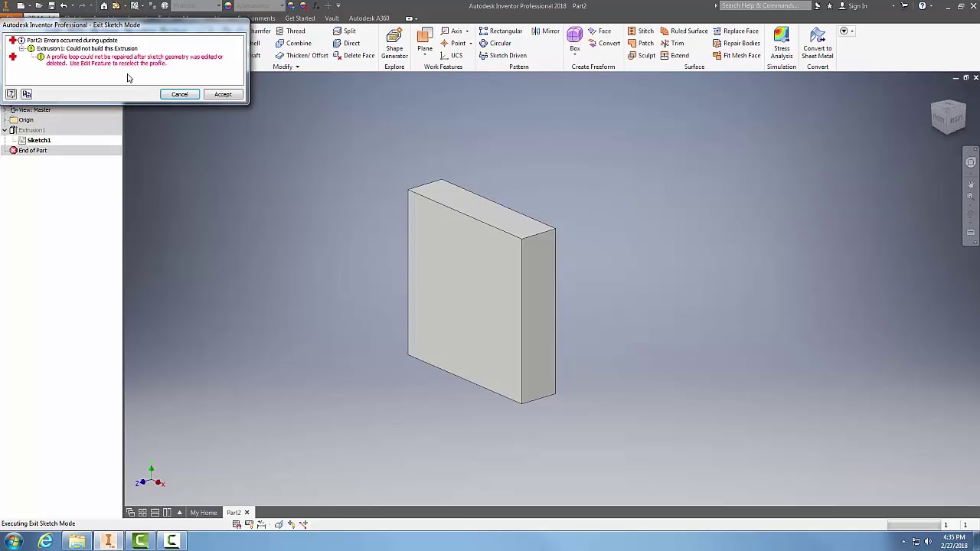This screenshot has height=551, width=980.
Task: Select the Direct edit tool
Action: pos(346,43)
